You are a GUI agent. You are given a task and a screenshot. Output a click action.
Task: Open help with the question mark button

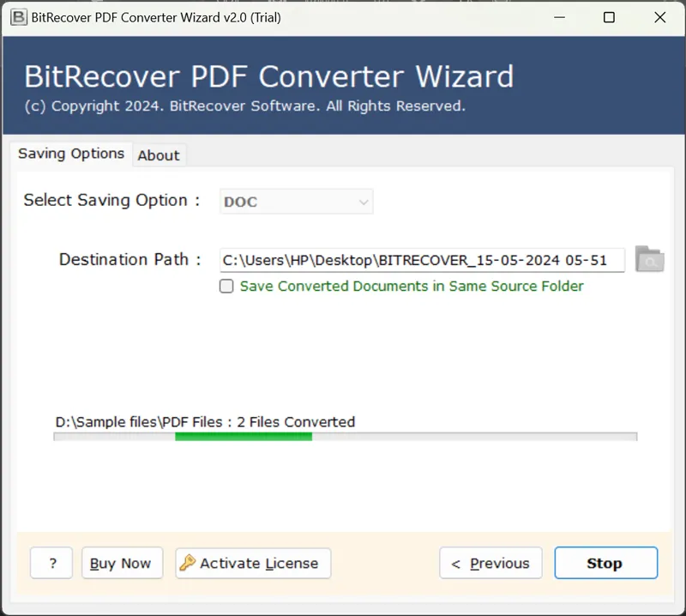click(52, 563)
